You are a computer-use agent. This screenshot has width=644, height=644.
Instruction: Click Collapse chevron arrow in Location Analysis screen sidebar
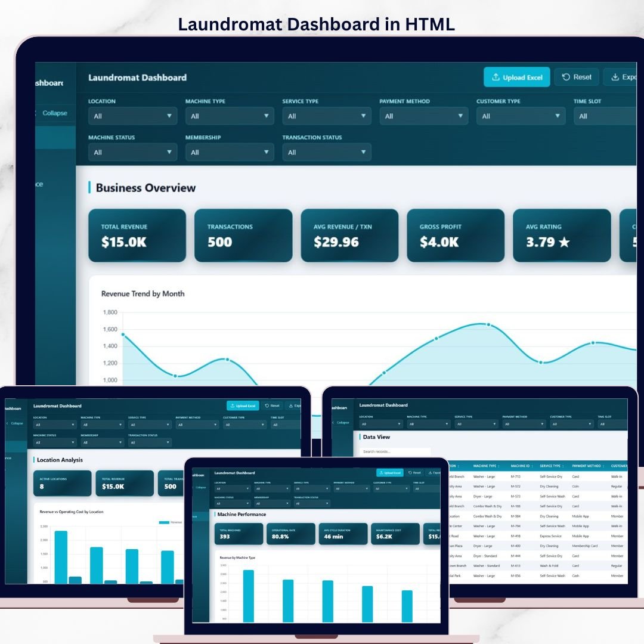point(7,423)
